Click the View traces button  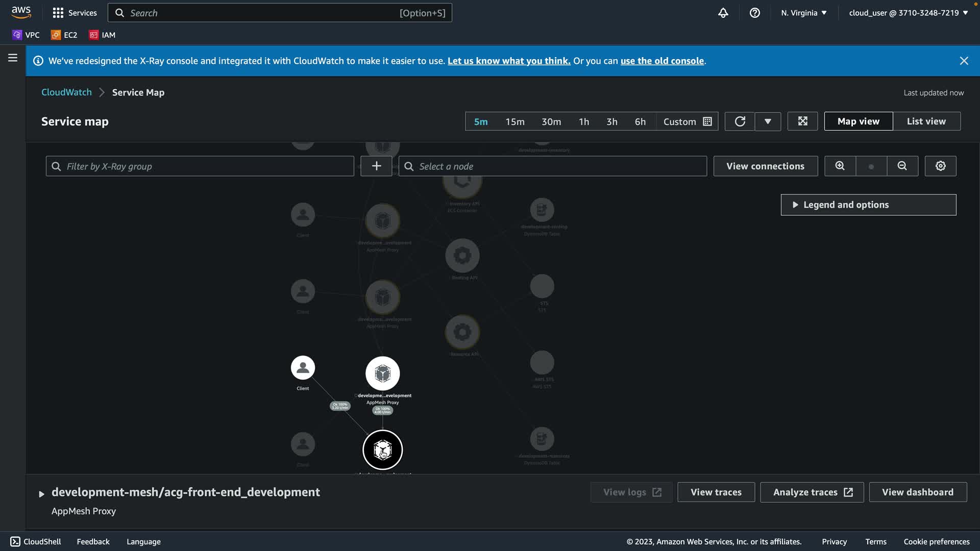(716, 492)
